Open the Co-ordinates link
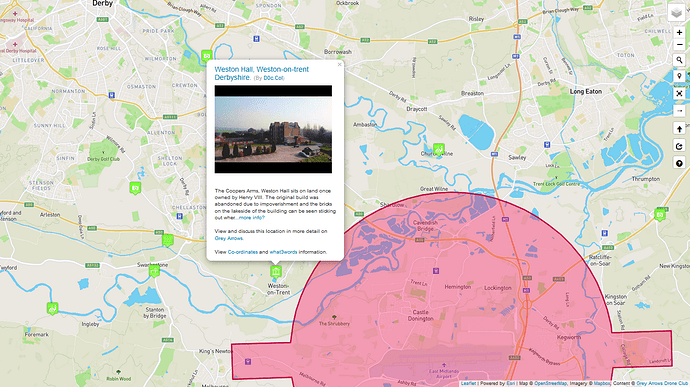This screenshot has width=690, height=387. pos(242,252)
